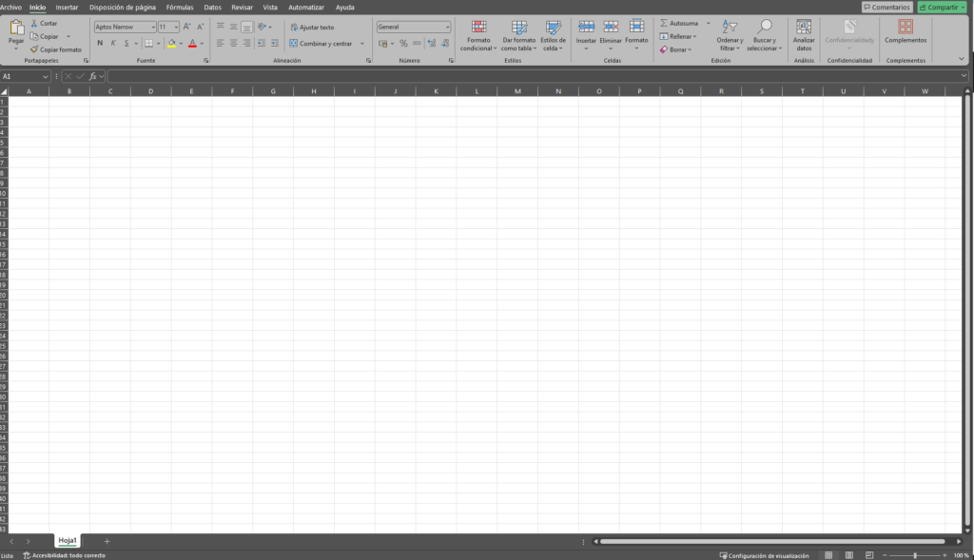Click the Copiar formato brush
The width and height of the screenshot is (974, 560).
[34, 49]
